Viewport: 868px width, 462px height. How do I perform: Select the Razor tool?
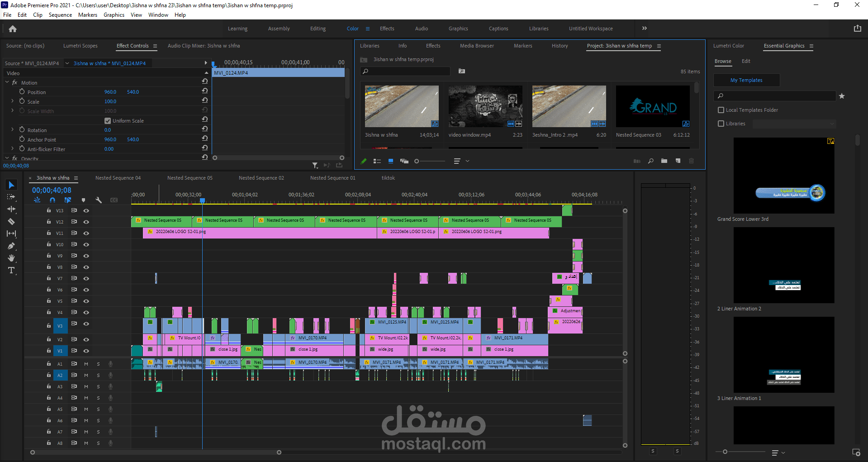coord(11,221)
